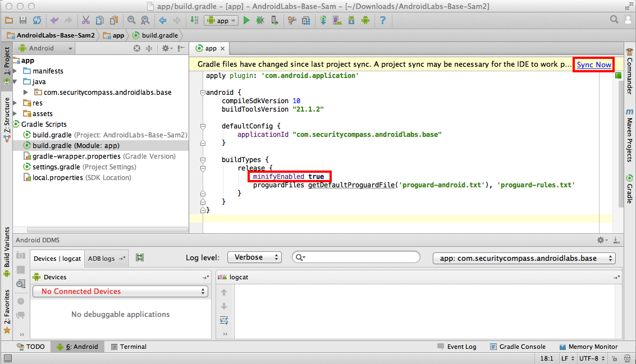Screen dimensions: 636x364
Task: Click the Make Project build icon
Action: (193, 20)
